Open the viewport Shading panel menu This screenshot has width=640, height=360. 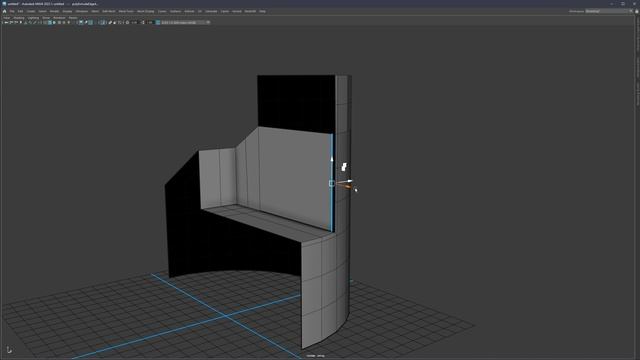point(19,18)
